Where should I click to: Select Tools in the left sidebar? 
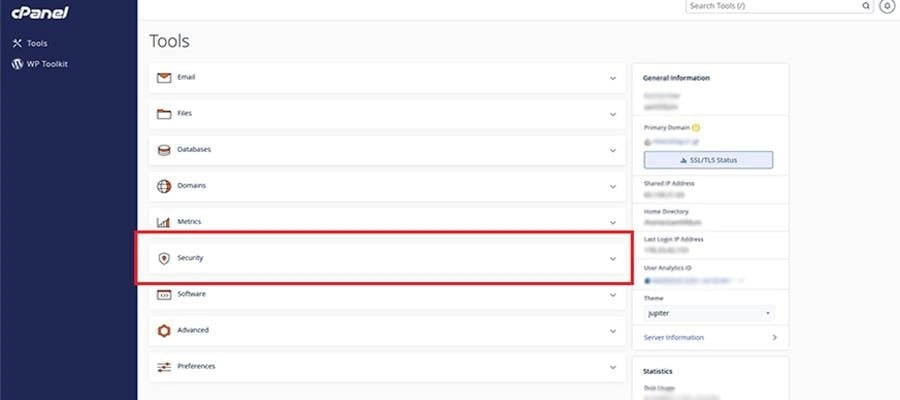tap(36, 43)
